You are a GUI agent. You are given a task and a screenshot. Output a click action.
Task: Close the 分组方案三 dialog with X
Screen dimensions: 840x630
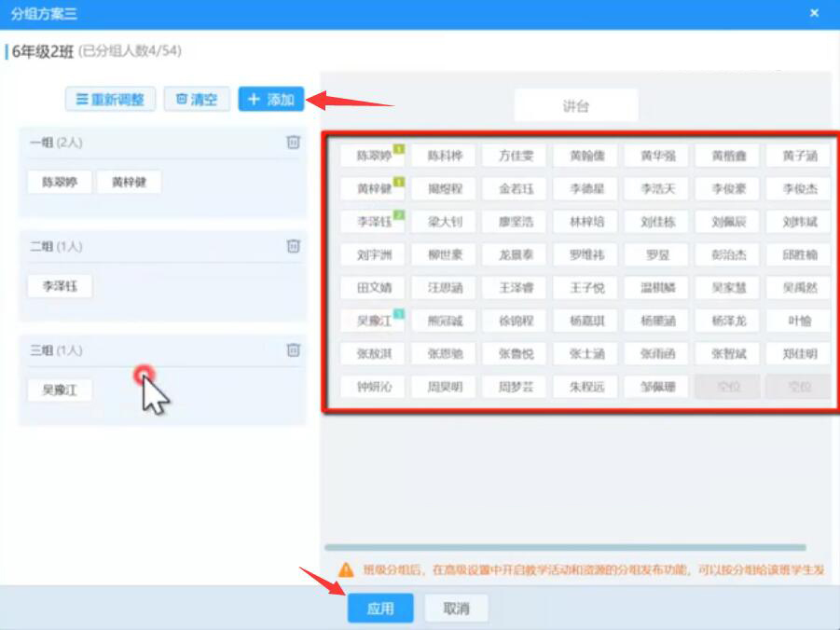tap(814, 13)
